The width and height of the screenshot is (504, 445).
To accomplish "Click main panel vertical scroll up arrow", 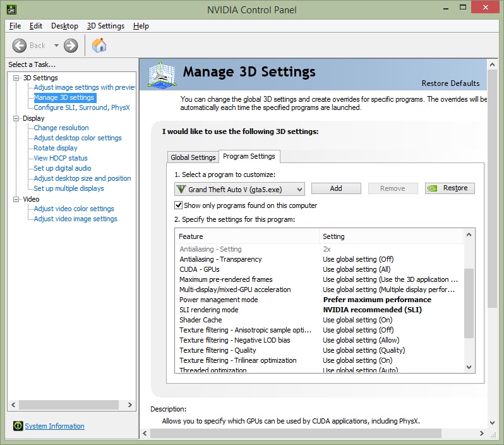I will click(492, 64).
